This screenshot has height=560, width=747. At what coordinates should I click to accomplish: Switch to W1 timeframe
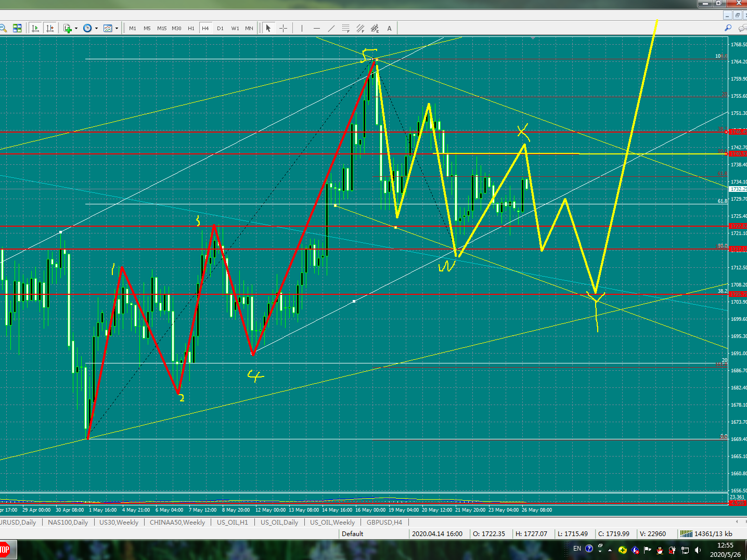point(235,28)
